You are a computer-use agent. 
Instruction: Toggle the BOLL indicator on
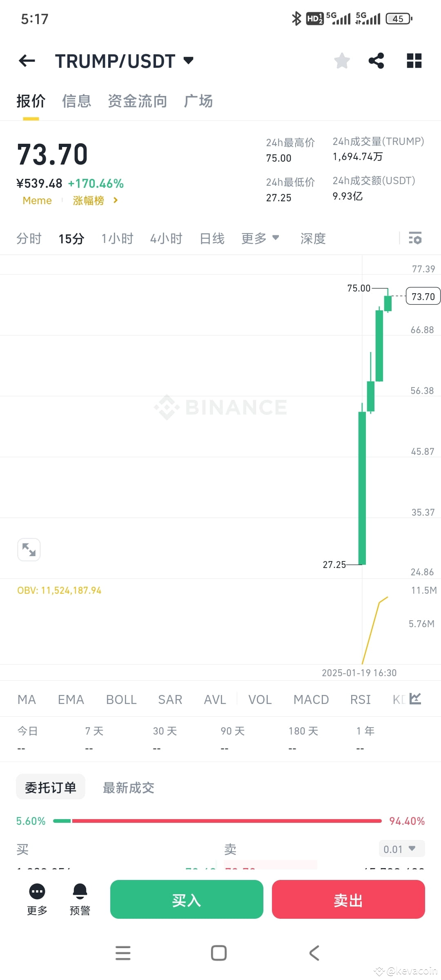[x=121, y=699]
